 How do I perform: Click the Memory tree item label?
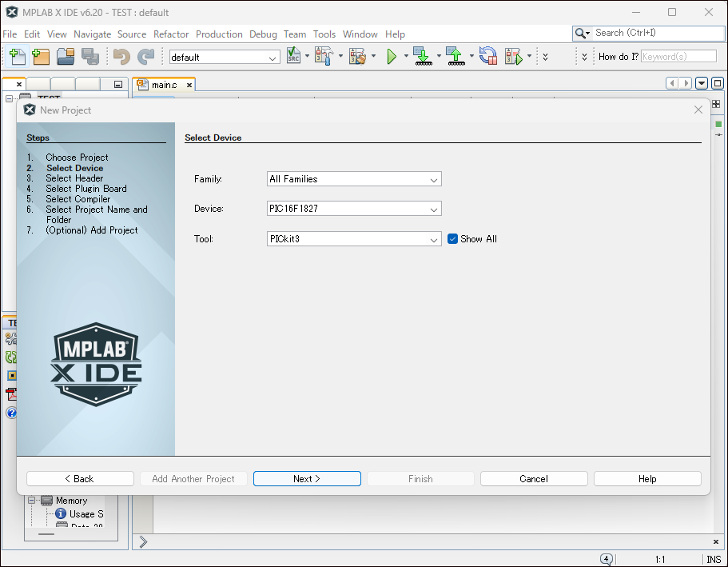click(71, 501)
